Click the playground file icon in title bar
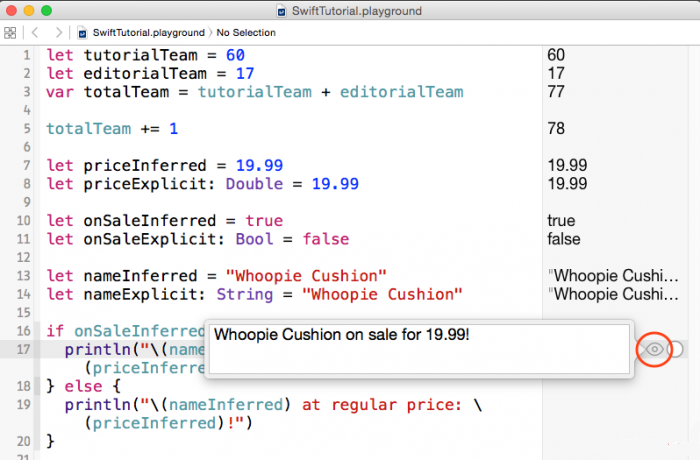 click(283, 11)
